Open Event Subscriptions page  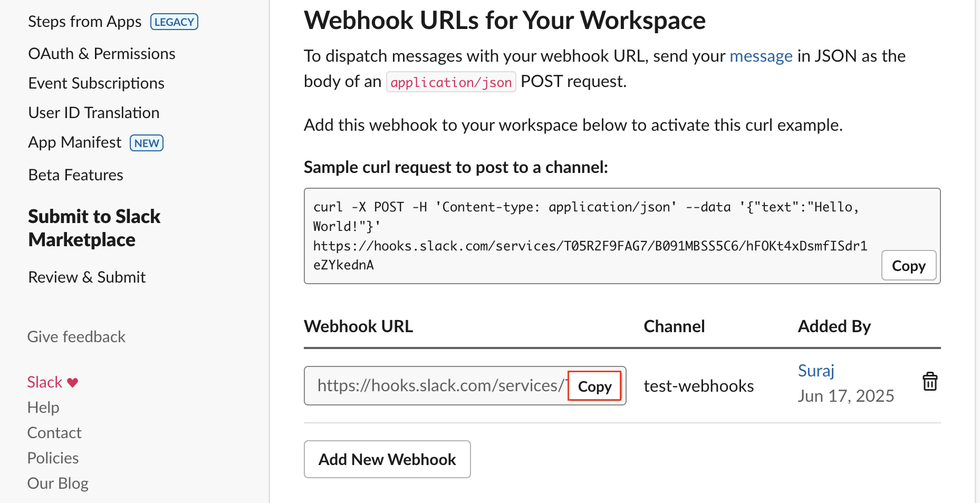(96, 83)
